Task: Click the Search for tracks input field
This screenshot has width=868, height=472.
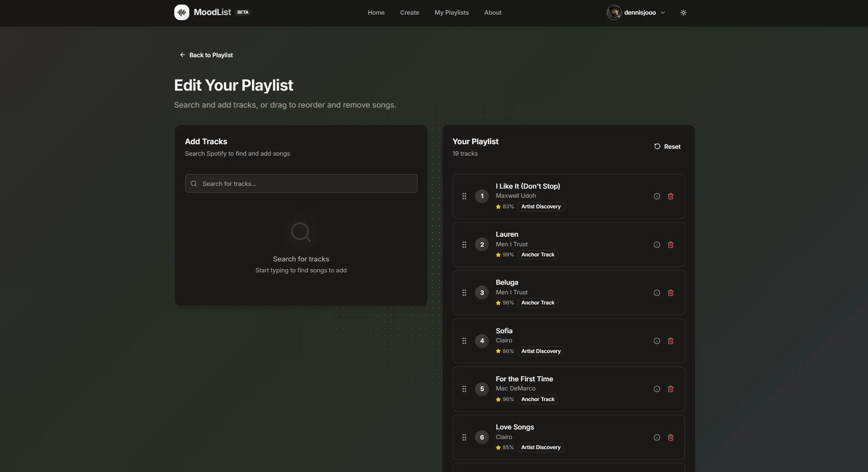Action: point(300,183)
